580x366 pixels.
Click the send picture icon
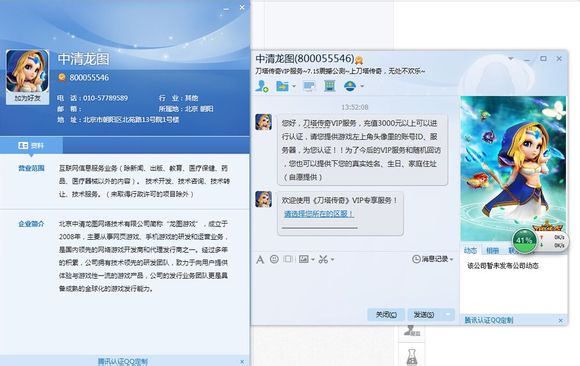[x=304, y=259]
